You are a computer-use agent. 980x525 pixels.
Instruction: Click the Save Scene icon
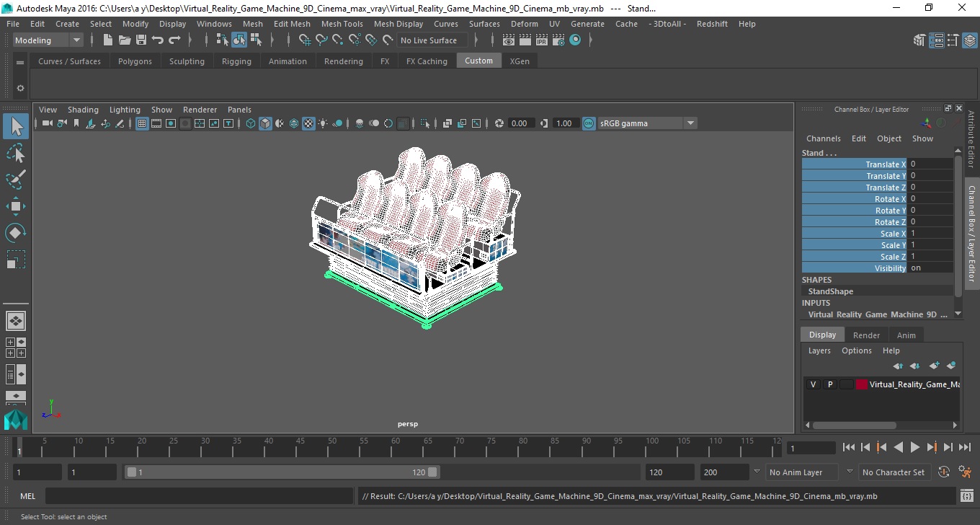click(x=141, y=40)
